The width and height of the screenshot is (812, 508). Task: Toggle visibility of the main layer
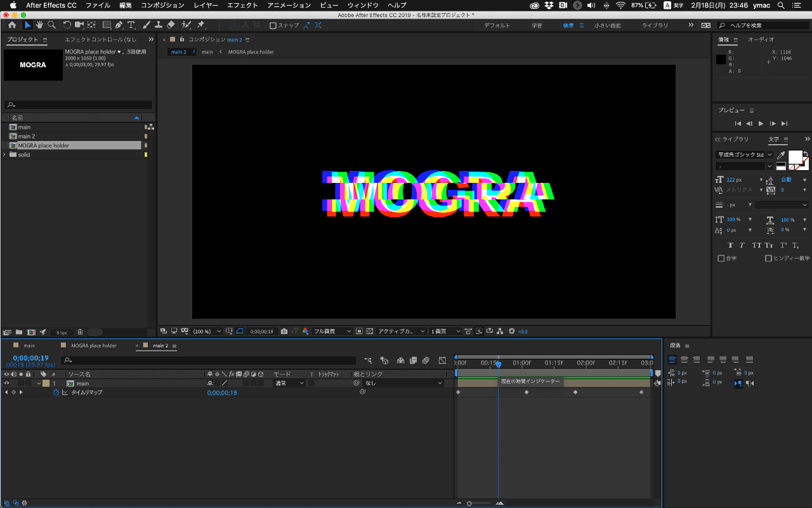pyautogui.click(x=5, y=383)
